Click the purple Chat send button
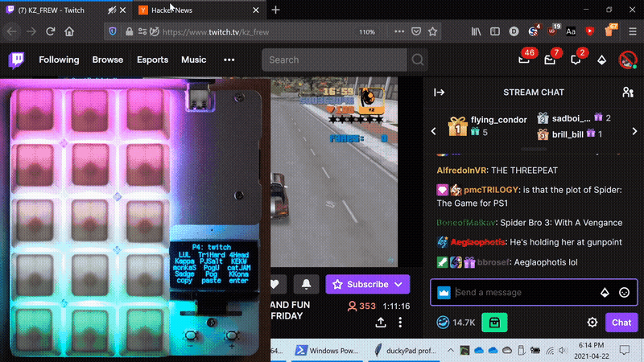 click(621, 323)
